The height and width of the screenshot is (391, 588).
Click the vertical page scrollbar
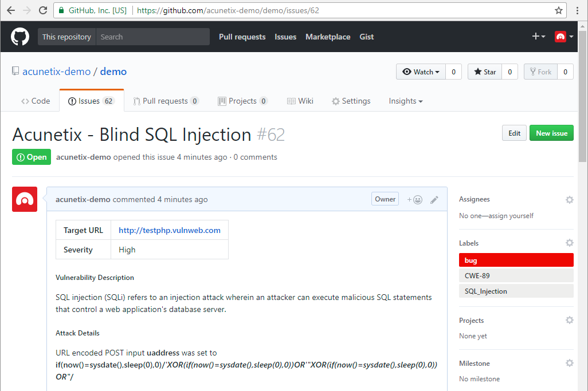pos(583,96)
